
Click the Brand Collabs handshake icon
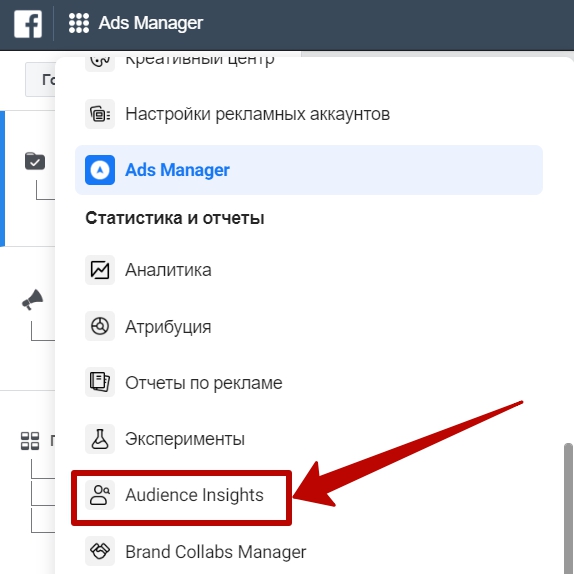(100, 551)
